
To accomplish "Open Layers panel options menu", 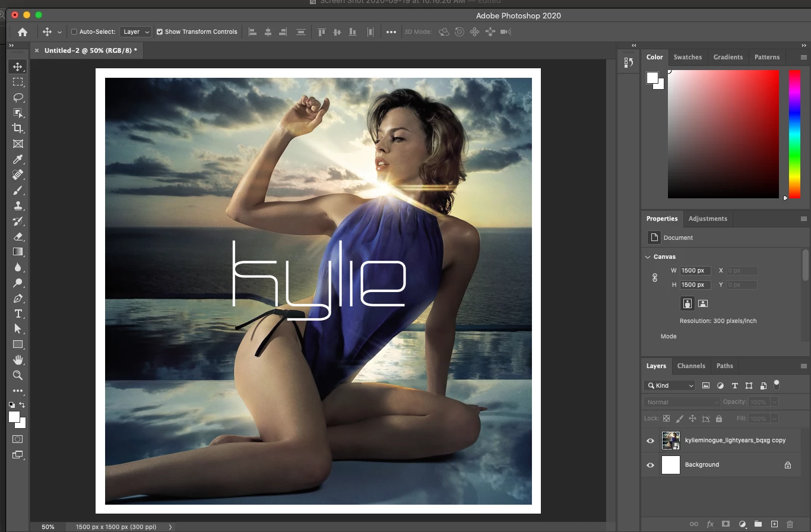I will pos(803,366).
